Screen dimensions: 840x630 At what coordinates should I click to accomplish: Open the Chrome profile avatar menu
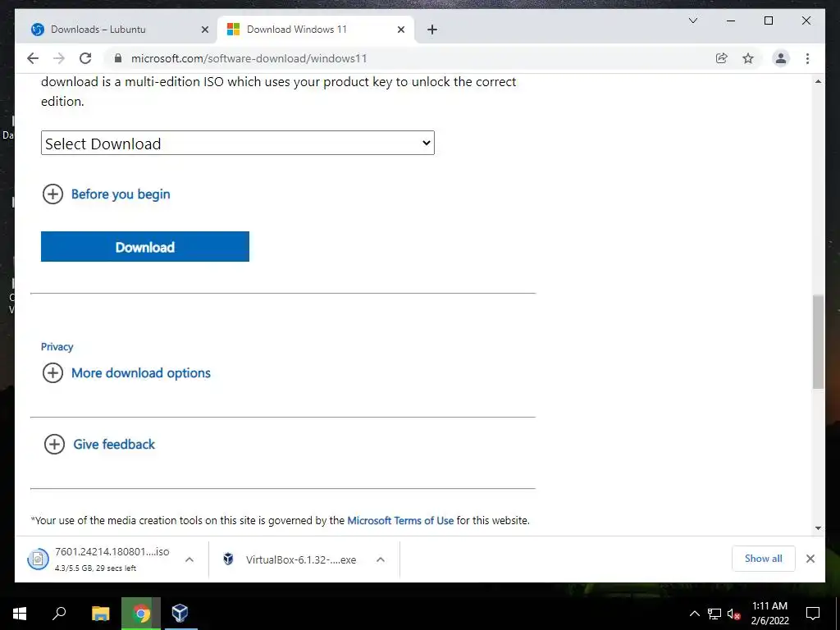[x=781, y=58]
